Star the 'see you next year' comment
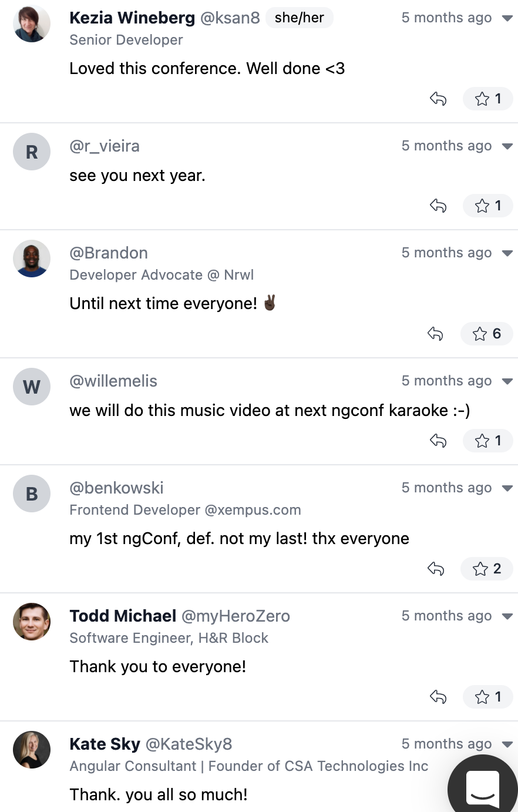 [x=488, y=206]
